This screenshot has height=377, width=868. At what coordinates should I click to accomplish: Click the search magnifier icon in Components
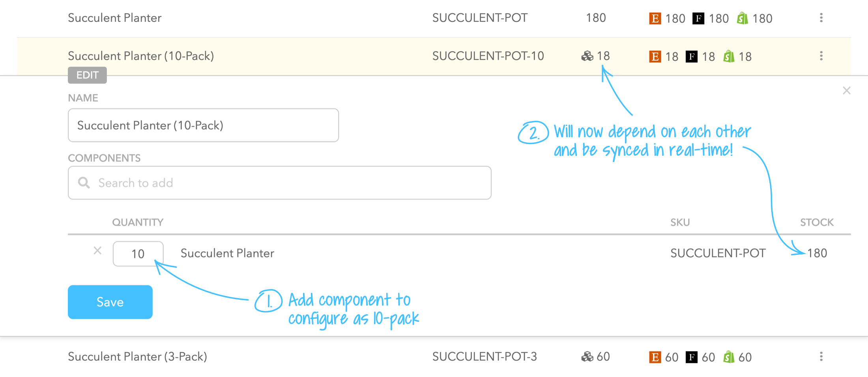[x=84, y=183]
